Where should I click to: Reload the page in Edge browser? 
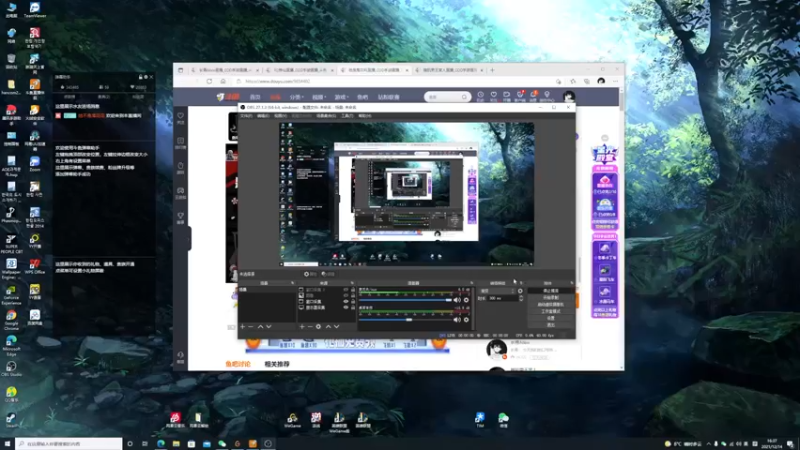[x=209, y=81]
